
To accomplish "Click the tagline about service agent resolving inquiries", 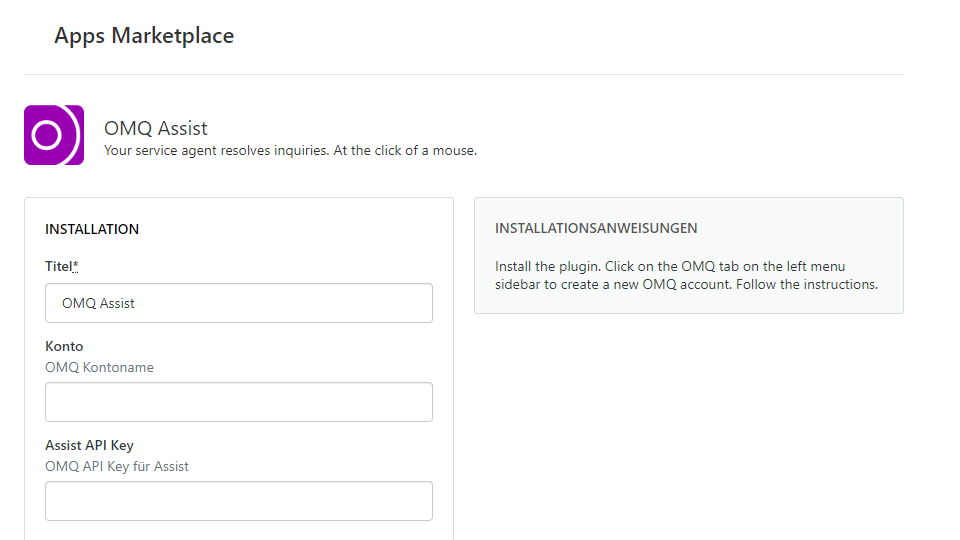I will coord(290,151).
